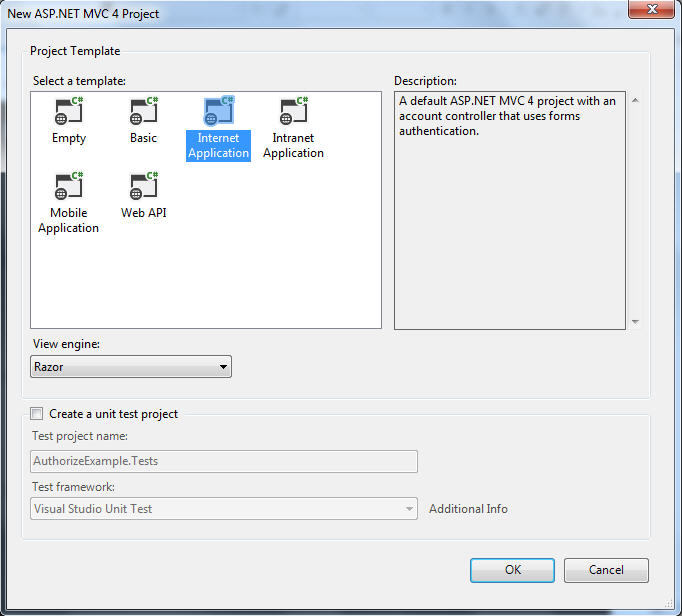Choose the Basic template icon

click(144, 111)
